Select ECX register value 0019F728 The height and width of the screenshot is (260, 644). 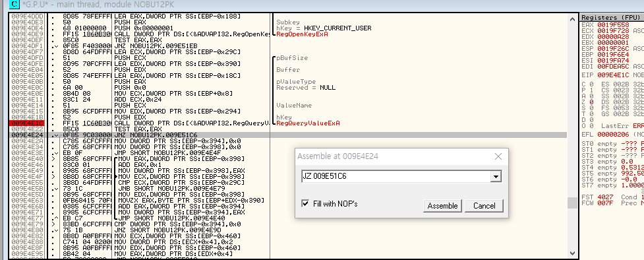(613, 31)
